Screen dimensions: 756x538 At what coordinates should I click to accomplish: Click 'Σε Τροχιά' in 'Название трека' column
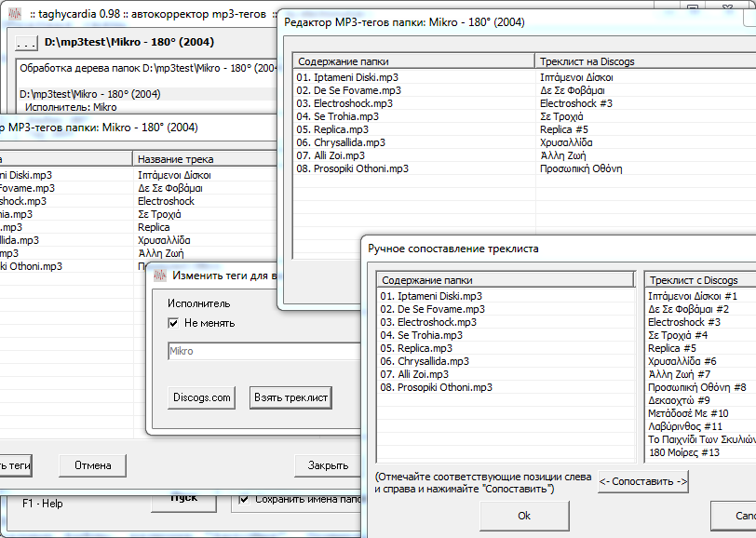(x=159, y=214)
